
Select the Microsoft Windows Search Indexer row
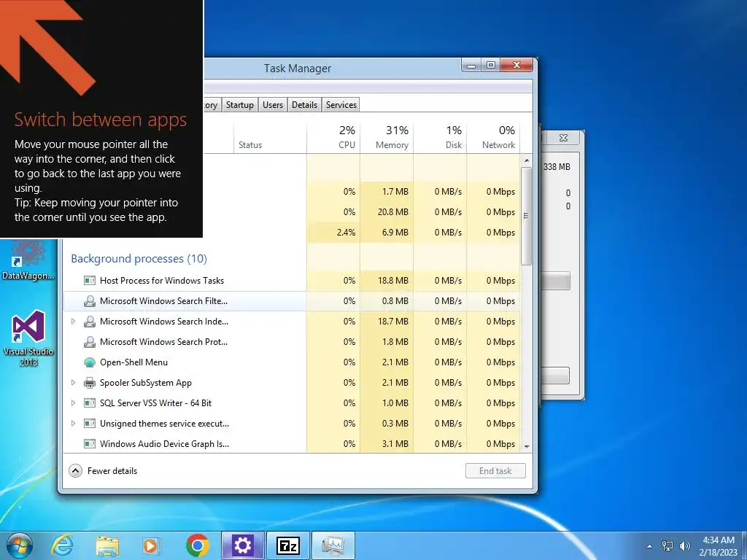tap(292, 322)
